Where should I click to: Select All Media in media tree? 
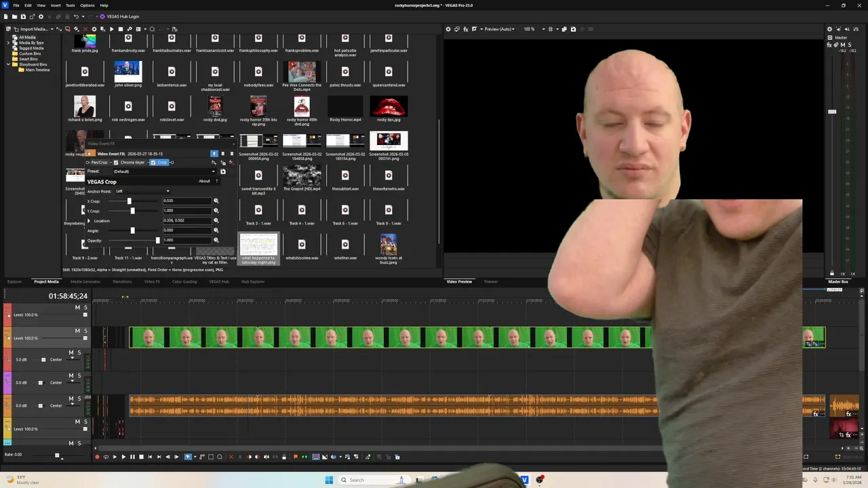click(27, 37)
